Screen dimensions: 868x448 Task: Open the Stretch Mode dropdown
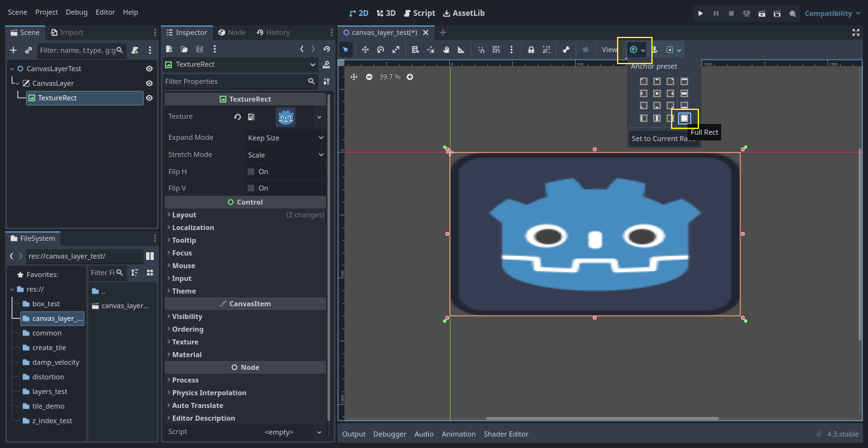(x=286, y=155)
